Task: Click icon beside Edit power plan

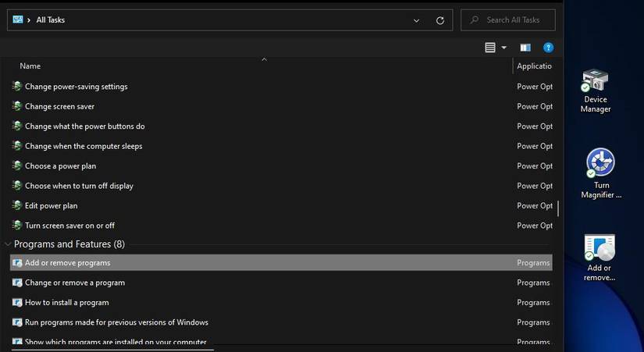Action: (x=17, y=205)
